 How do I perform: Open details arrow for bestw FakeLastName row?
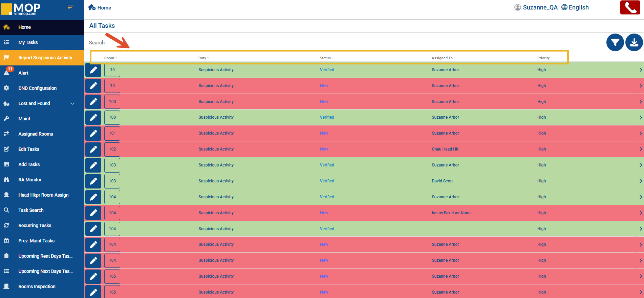point(641,213)
